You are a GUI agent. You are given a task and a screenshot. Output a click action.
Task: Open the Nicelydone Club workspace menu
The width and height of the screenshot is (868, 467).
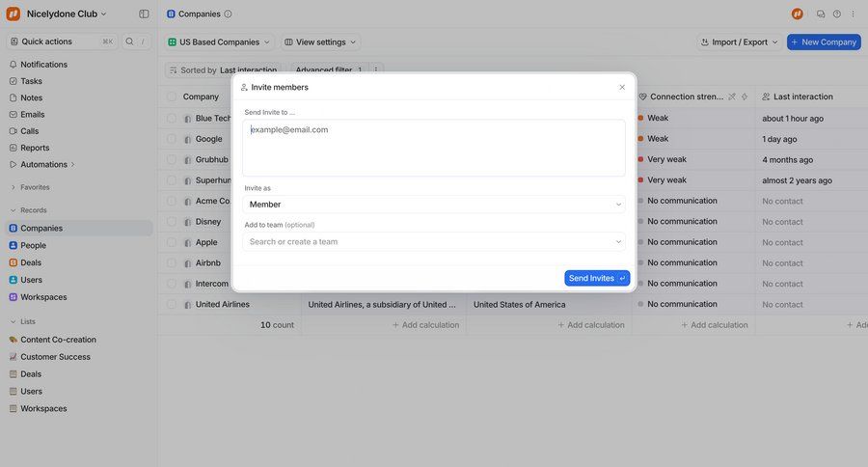(66, 14)
